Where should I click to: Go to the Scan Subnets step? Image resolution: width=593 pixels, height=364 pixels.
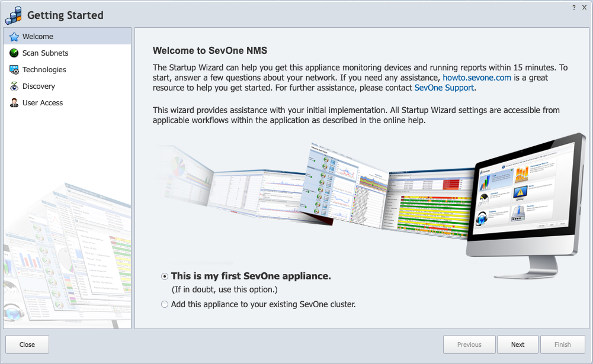coord(68,53)
